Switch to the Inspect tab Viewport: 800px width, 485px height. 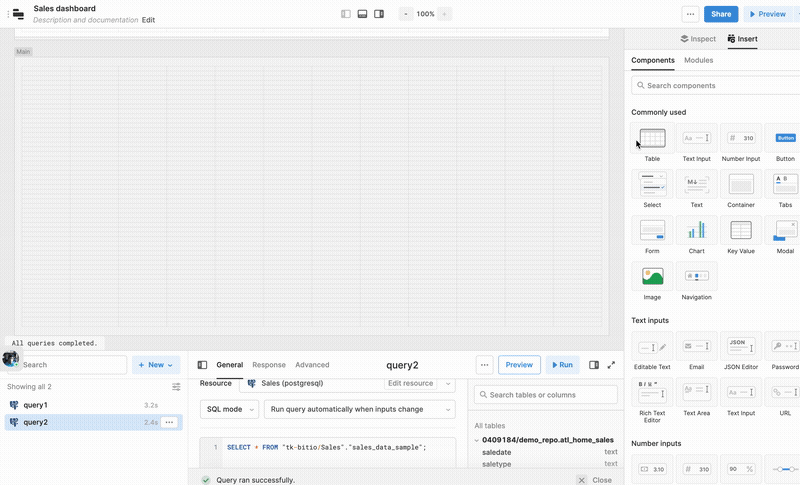pos(698,39)
